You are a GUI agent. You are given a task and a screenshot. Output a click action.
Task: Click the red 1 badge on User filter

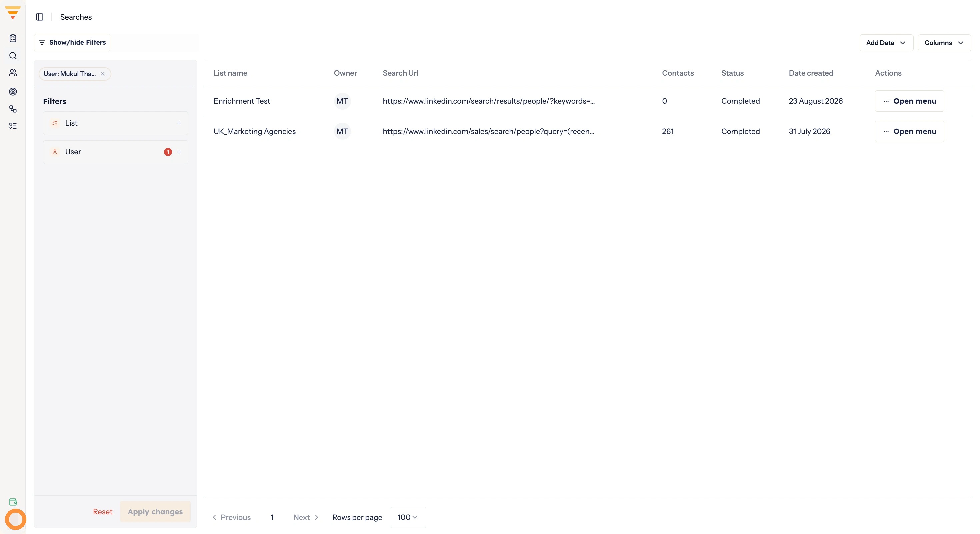tap(168, 152)
